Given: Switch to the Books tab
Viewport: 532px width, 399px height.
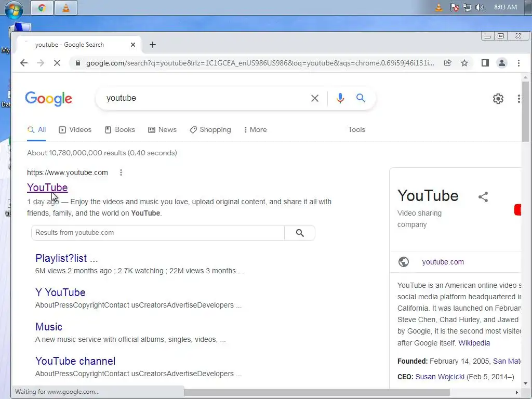Looking at the screenshot, I should 120,129.
